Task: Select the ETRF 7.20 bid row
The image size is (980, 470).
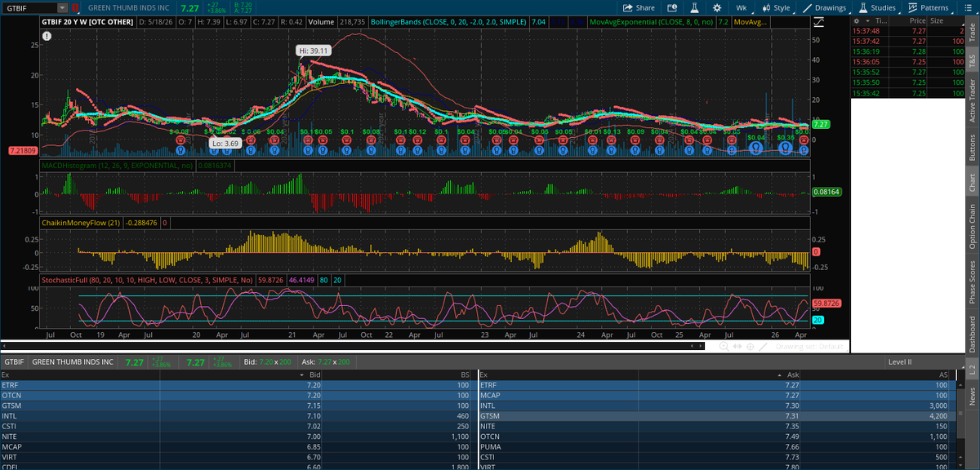Action: [237, 384]
